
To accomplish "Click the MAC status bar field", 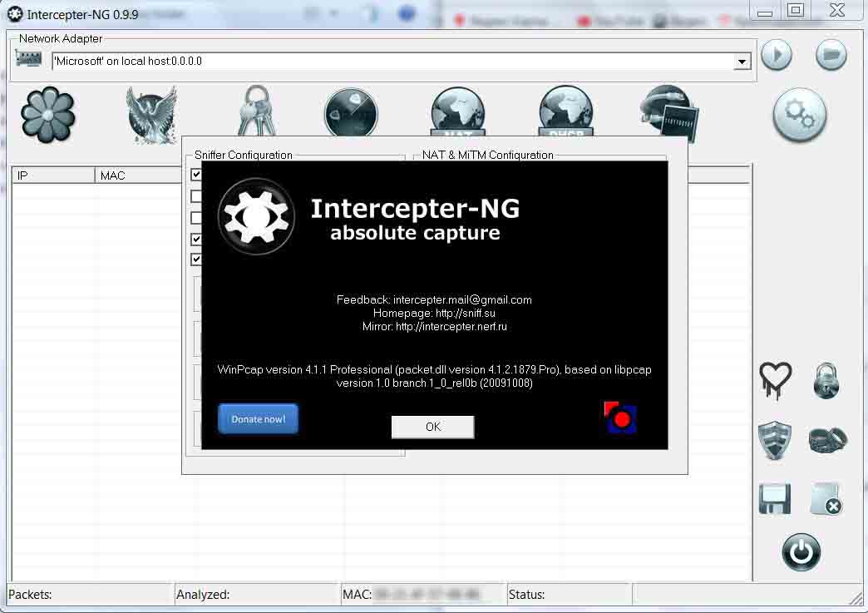I will [x=423, y=595].
